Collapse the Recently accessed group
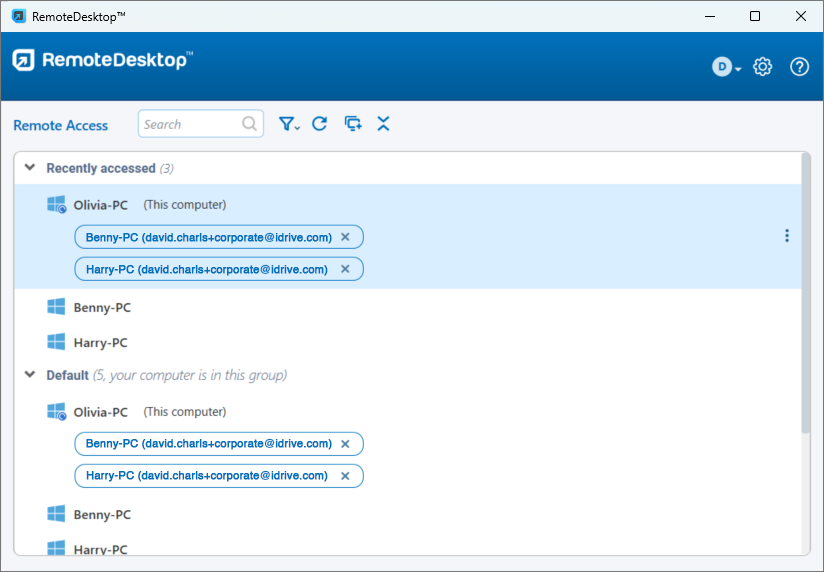 pos(30,168)
